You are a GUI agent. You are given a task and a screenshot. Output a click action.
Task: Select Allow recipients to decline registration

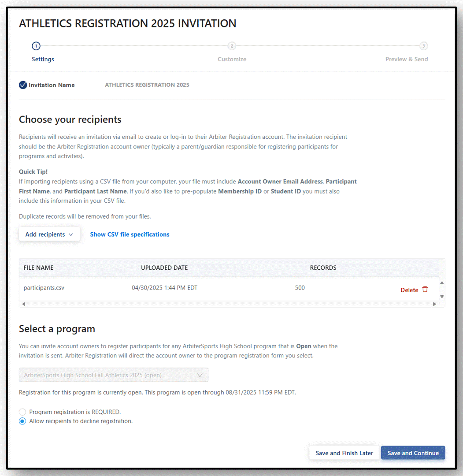coord(22,421)
